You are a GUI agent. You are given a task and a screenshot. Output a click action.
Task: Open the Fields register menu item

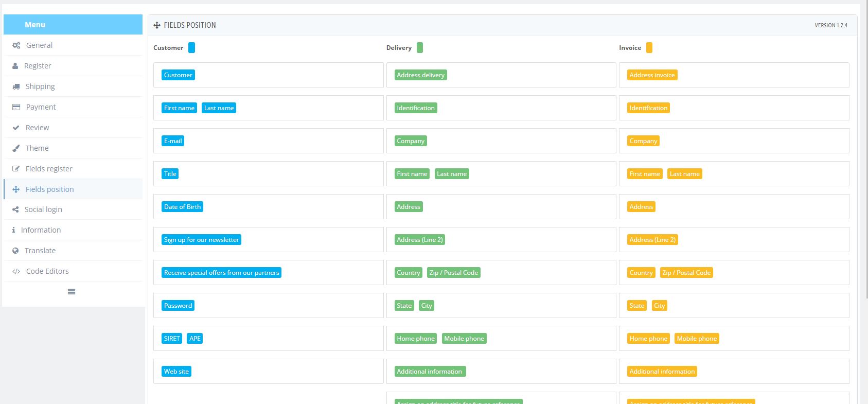[x=49, y=169]
